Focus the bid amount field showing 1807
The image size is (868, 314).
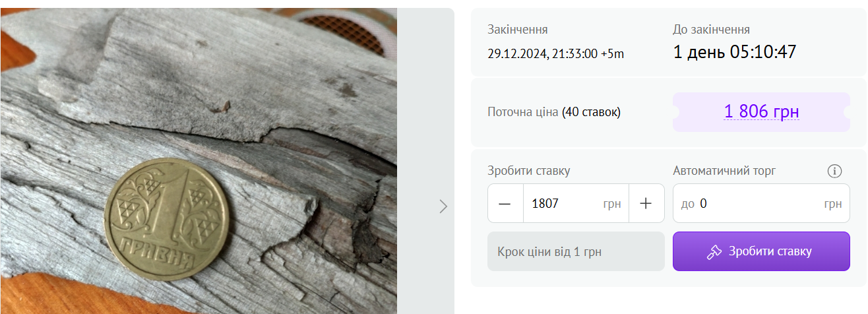(x=576, y=204)
